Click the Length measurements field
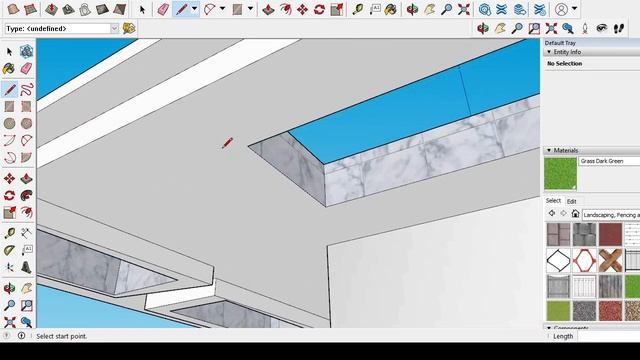Image resolution: width=640 pixels, height=360 pixels. (x=609, y=336)
